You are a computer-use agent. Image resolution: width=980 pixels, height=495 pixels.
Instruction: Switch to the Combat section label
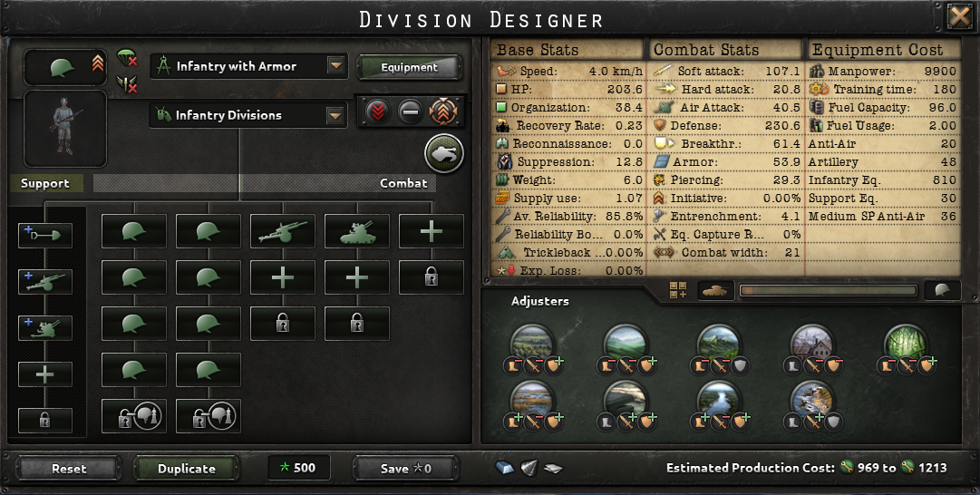[403, 183]
